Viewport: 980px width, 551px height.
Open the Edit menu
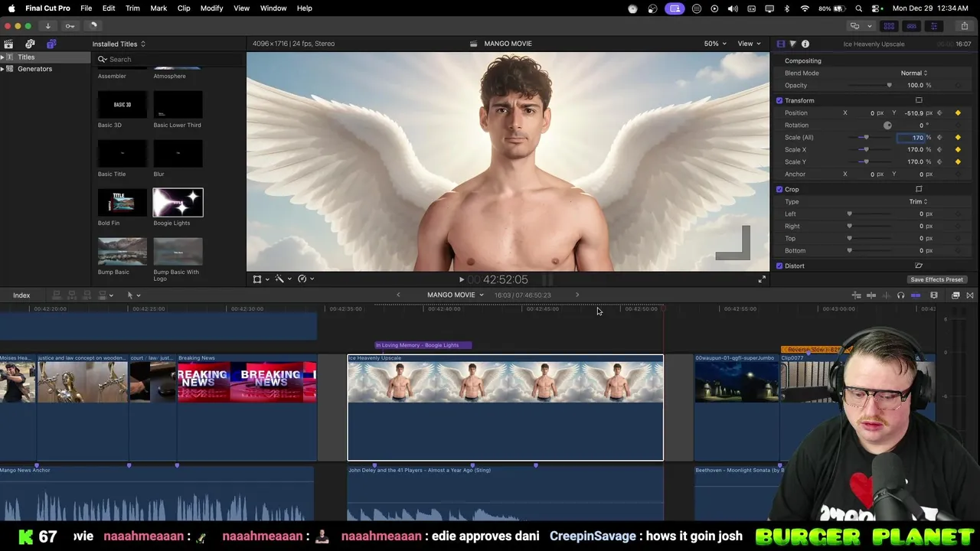click(109, 8)
